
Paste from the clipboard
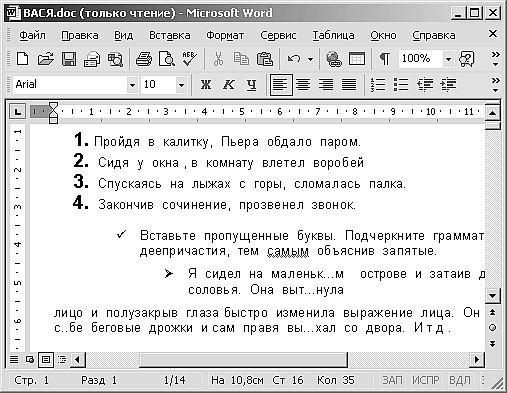(x=264, y=59)
